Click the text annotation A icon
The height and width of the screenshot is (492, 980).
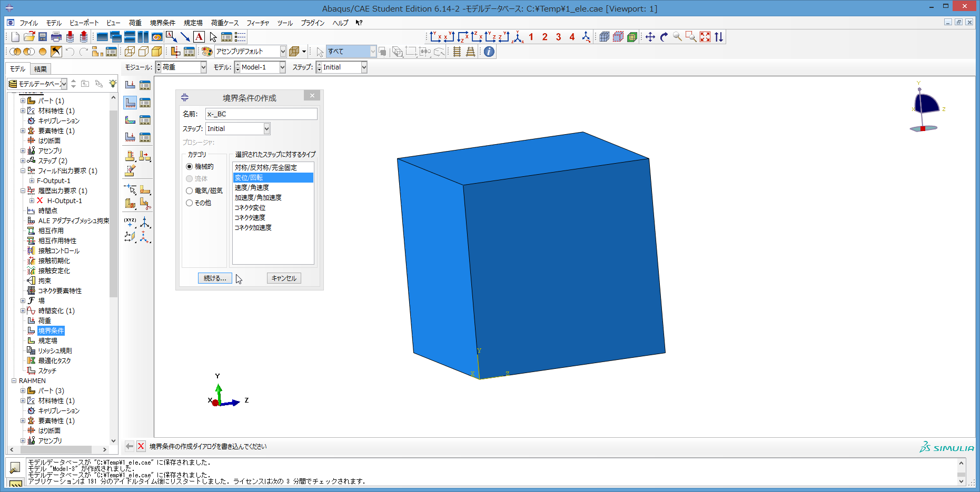point(199,37)
